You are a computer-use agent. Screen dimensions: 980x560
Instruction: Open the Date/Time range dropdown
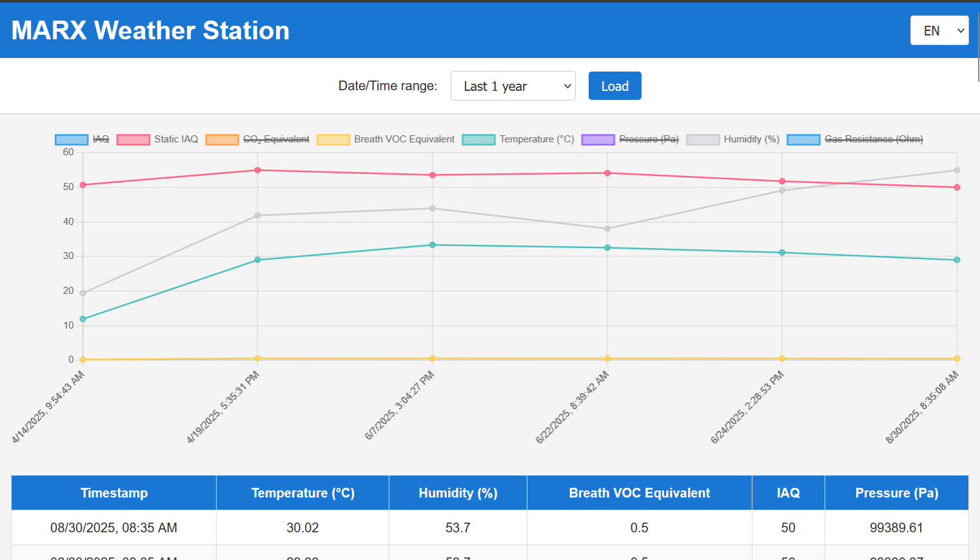click(x=513, y=86)
